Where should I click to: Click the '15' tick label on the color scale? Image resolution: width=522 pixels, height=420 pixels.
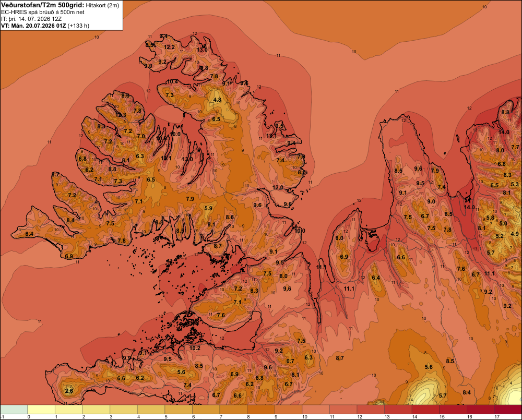pyautogui.click(x=442, y=417)
